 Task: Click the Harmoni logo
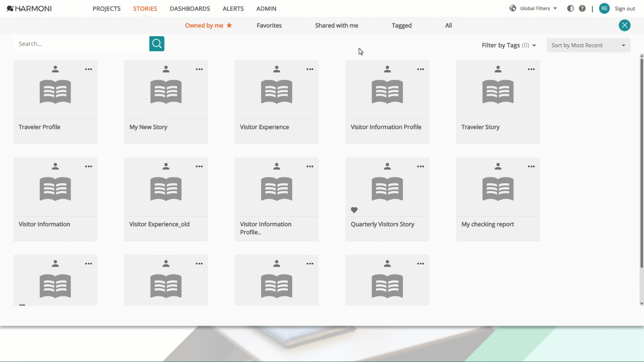coord(29,9)
